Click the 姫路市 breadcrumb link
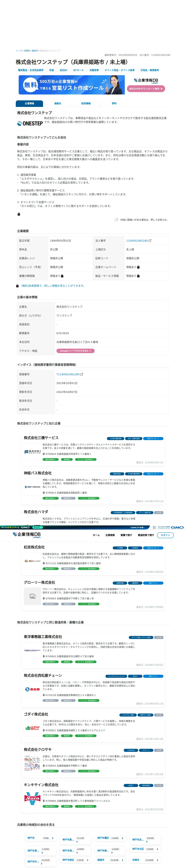Viewport: 186px width, 868px height. pyautogui.click(x=35, y=50)
